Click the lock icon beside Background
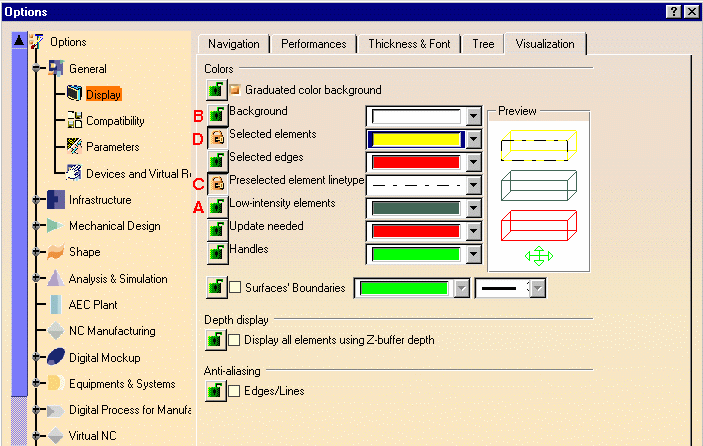Screen dimensions: 703x446 tap(217, 115)
